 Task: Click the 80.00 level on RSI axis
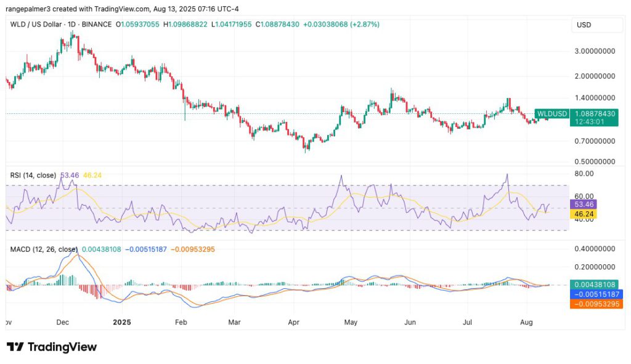584,174
